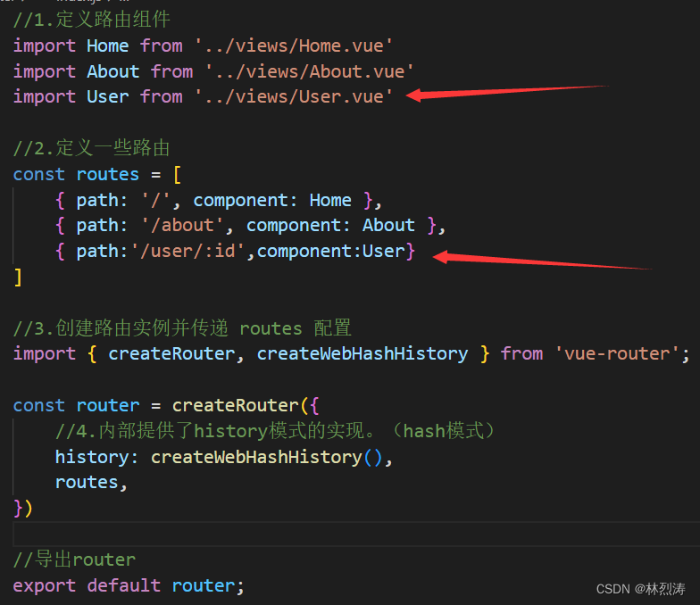Click the '/user/:id' path string
Viewport: 700px width, 605px height.
point(187,252)
